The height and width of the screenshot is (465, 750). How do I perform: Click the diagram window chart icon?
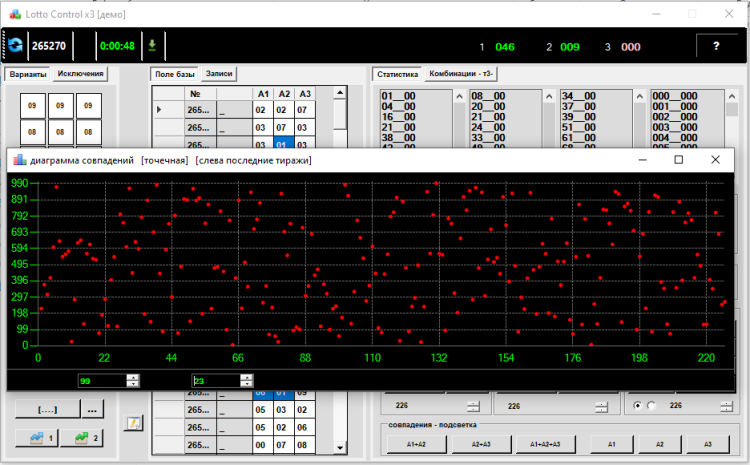[18, 160]
